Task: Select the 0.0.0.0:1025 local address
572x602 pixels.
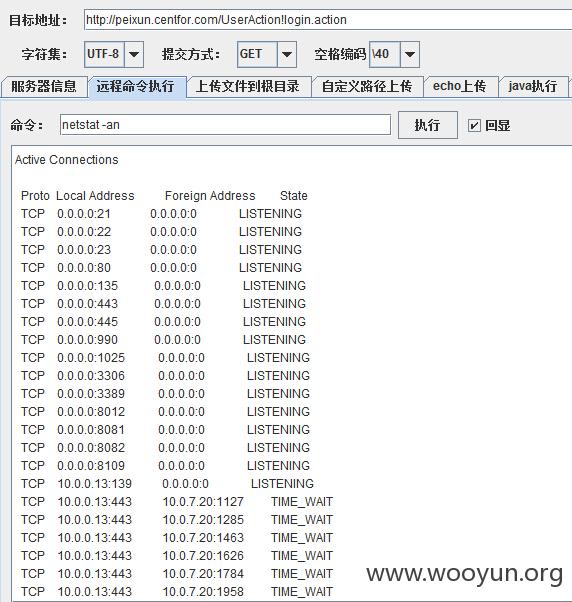Action: pyautogui.click(x=91, y=358)
